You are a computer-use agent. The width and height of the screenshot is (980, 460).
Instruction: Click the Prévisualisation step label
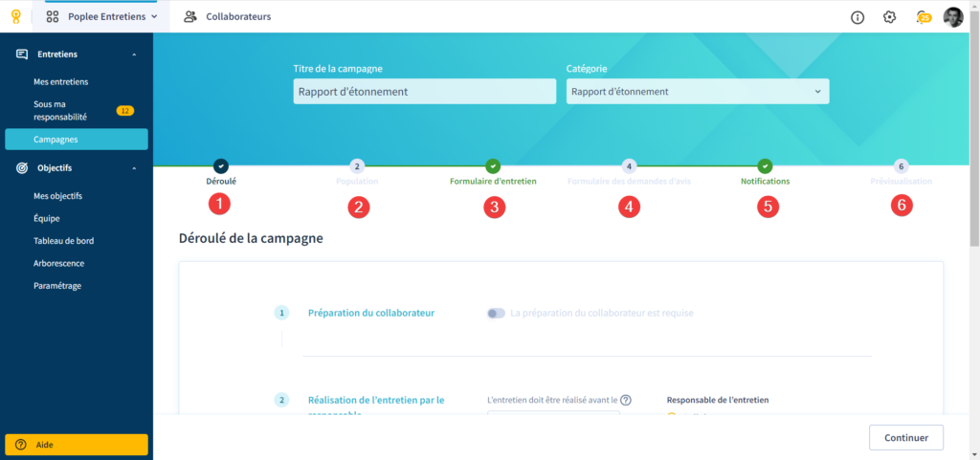click(x=902, y=182)
